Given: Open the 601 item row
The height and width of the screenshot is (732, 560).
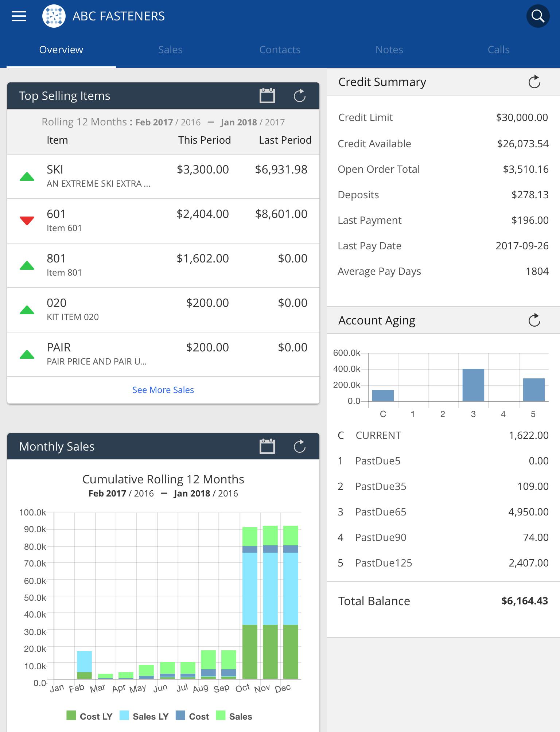Looking at the screenshot, I should coord(163,221).
